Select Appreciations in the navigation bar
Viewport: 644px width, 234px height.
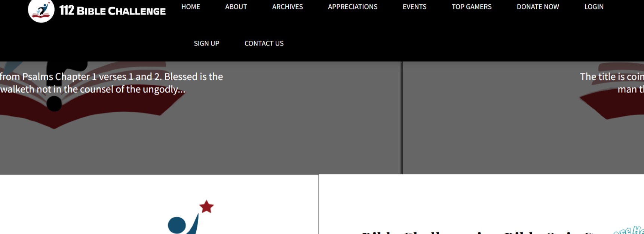[x=353, y=7]
